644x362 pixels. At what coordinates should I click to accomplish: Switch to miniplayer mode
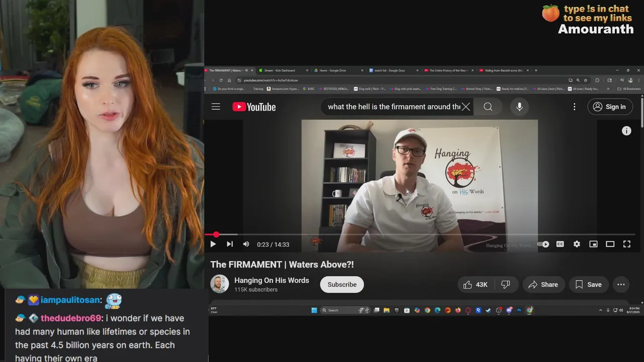pos(593,244)
